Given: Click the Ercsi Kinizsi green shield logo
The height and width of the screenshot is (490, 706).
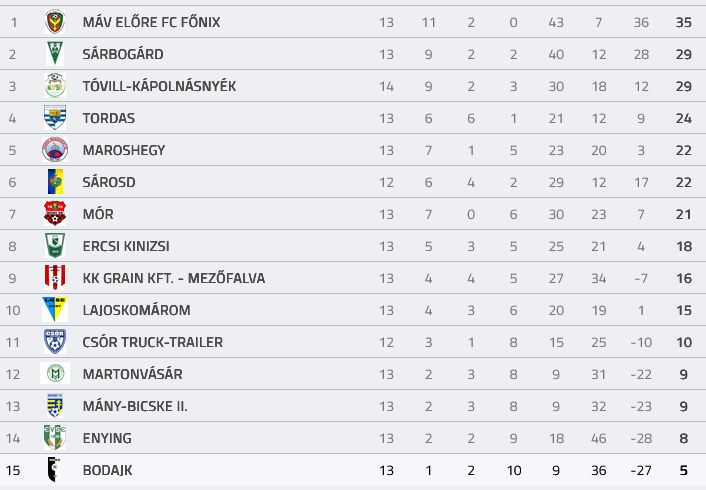Looking at the screenshot, I should 55,245.
